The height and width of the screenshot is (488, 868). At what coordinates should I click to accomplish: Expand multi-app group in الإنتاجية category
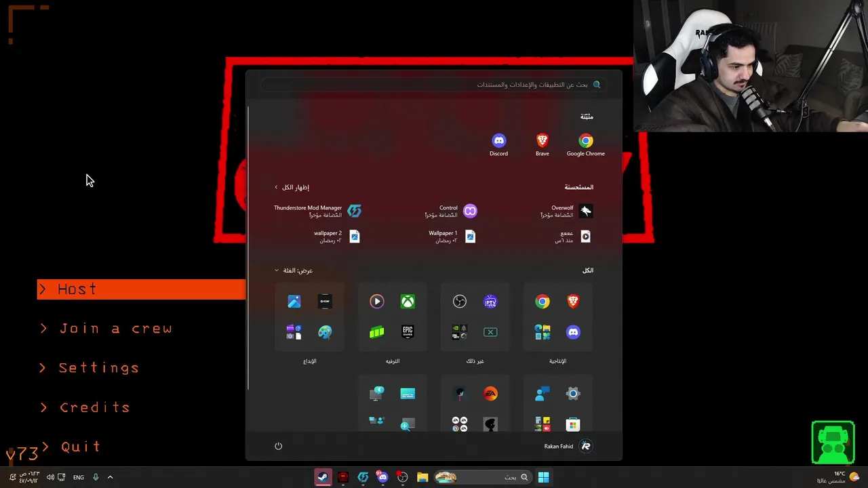click(x=542, y=332)
